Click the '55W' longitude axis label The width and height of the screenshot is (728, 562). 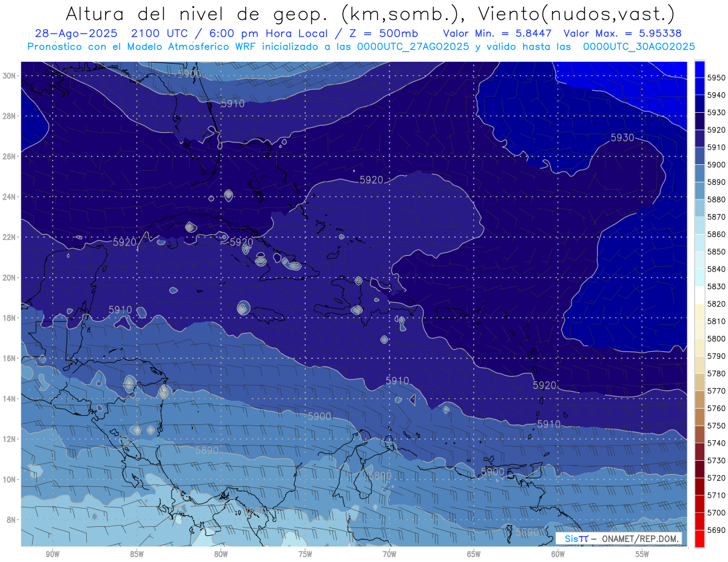coord(642,555)
